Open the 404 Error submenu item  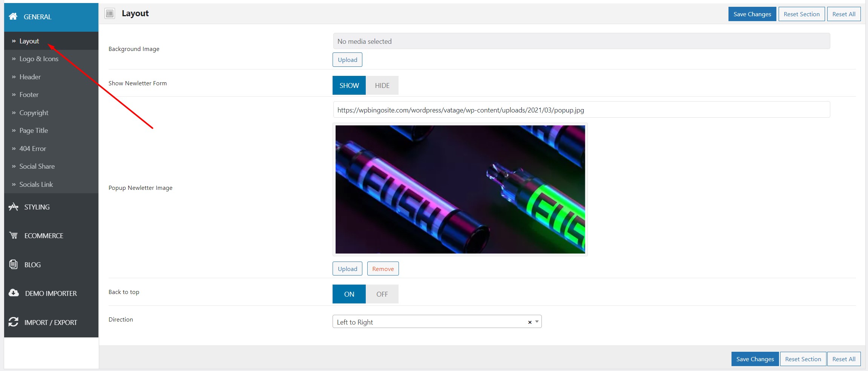(x=51, y=148)
